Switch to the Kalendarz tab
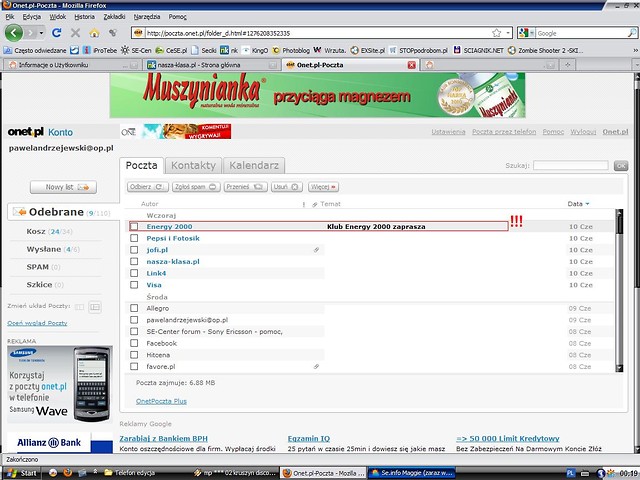The height and width of the screenshot is (480, 640). pos(254,166)
